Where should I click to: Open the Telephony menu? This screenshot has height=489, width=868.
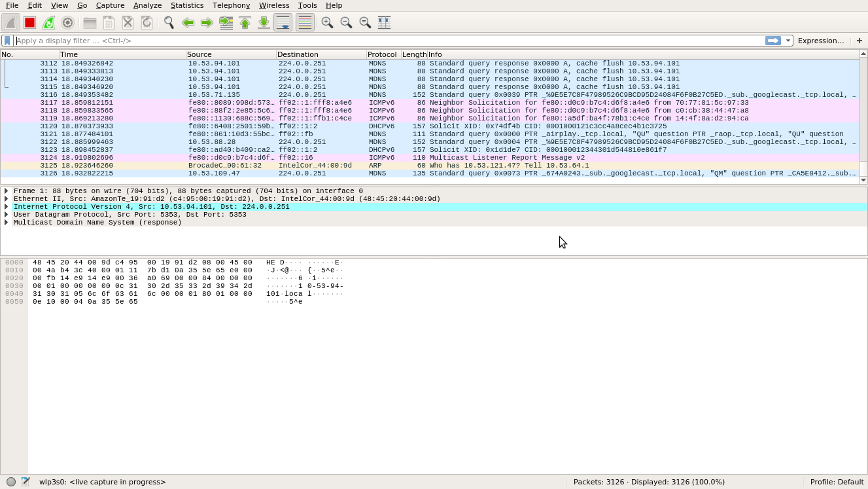pyautogui.click(x=231, y=5)
